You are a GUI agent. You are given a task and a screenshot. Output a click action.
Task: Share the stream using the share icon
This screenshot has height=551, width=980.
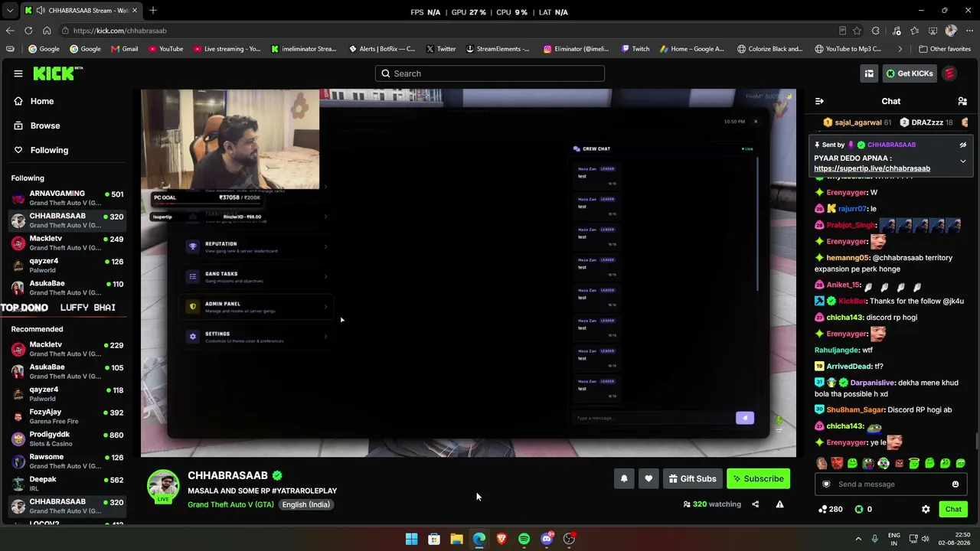[755, 504]
